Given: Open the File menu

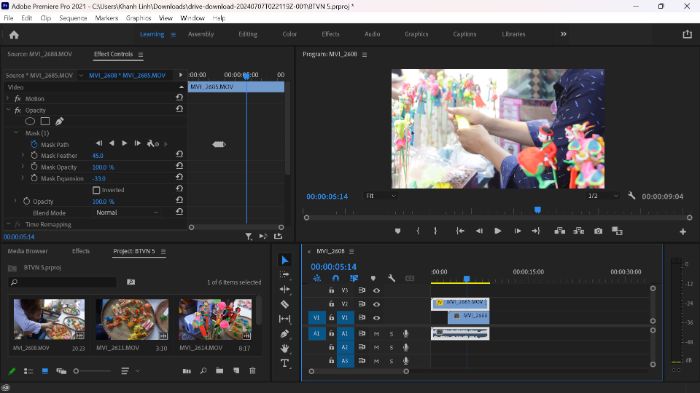Looking at the screenshot, I should click(x=8, y=18).
